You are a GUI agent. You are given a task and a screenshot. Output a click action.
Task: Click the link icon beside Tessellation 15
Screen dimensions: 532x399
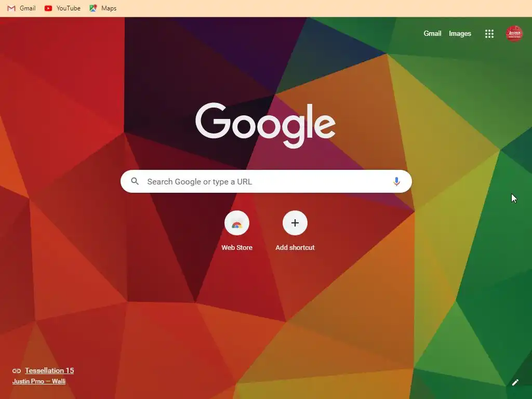[x=17, y=371]
